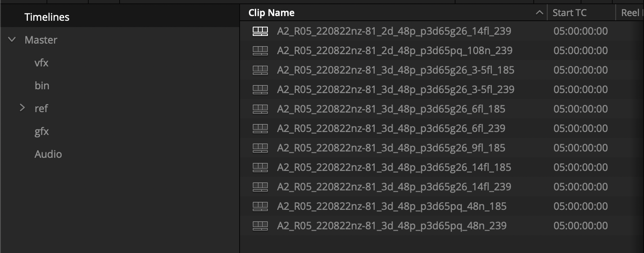The image size is (644, 253).
Task: Select timeline icon of 3d_48p_p3d65g26_3-5fl_185
Action: pos(260,70)
